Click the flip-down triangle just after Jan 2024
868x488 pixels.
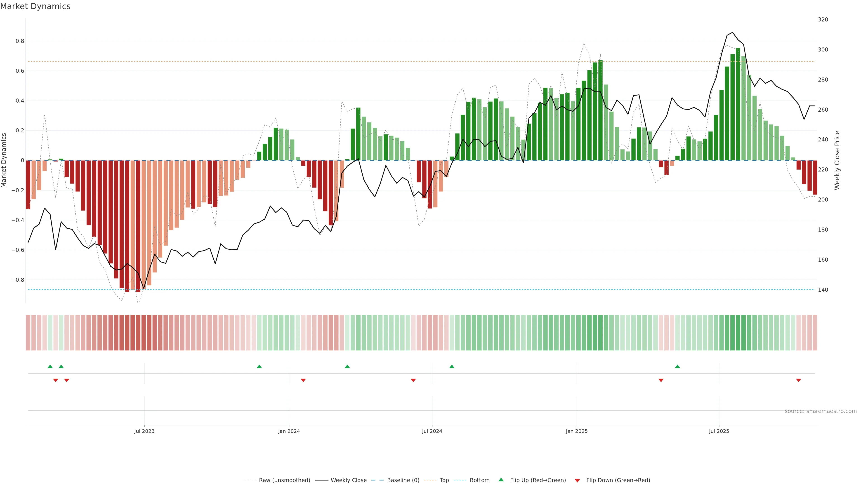(x=303, y=380)
